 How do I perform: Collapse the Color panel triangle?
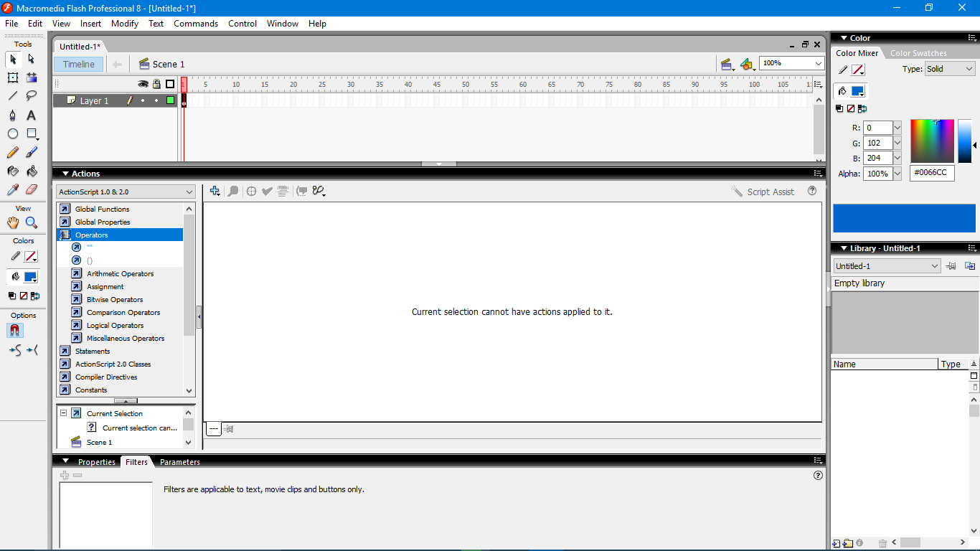[x=844, y=38]
